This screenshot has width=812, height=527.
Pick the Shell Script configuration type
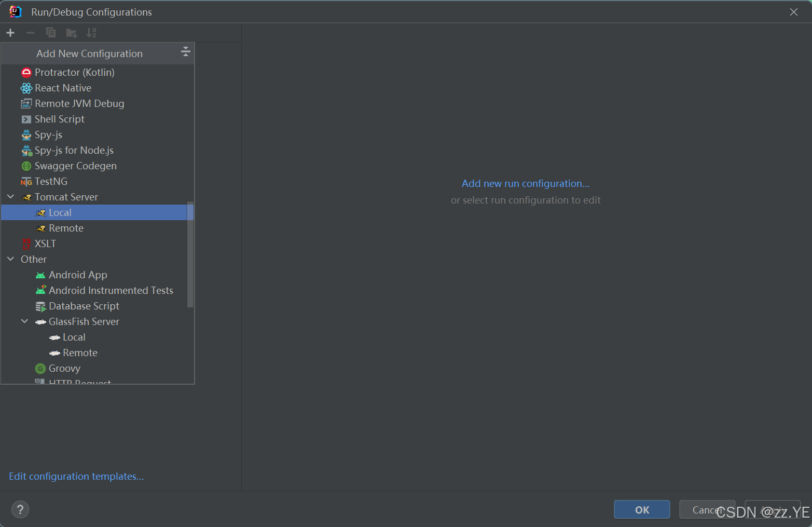pos(60,119)
